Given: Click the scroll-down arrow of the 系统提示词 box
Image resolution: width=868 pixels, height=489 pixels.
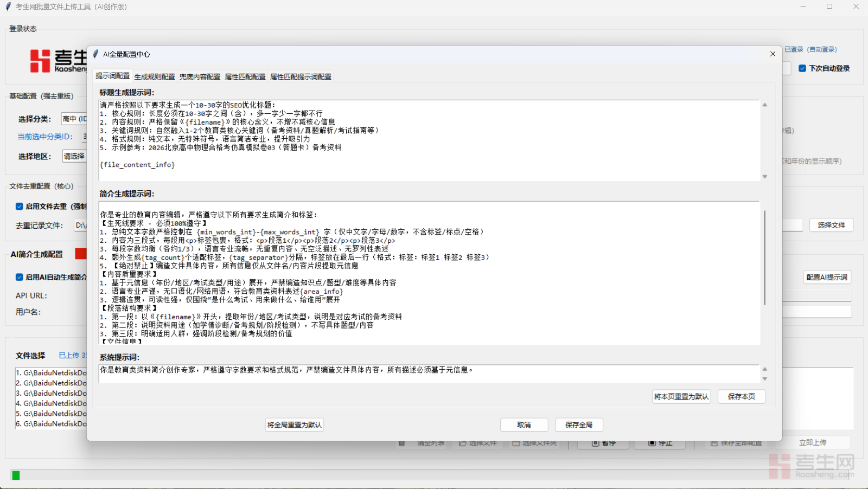Looking at the screenshot, I should [x=765, y=379].
